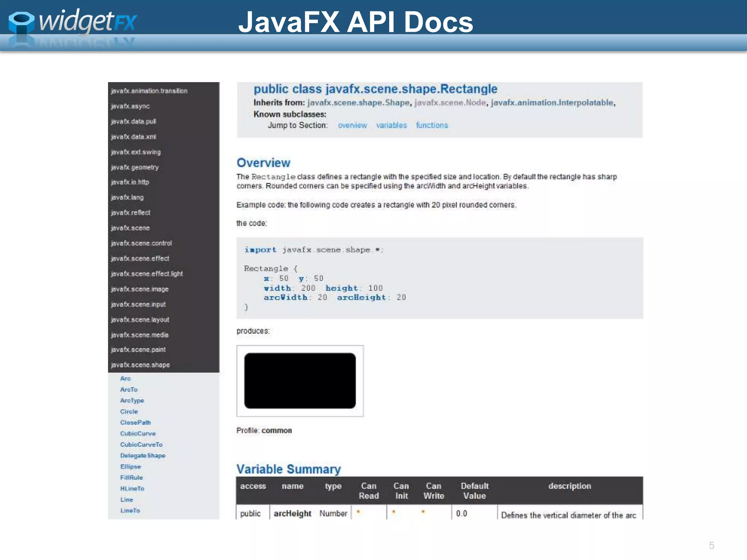Select the Circle class entry
747x560 pixels.
pos(129,412)
